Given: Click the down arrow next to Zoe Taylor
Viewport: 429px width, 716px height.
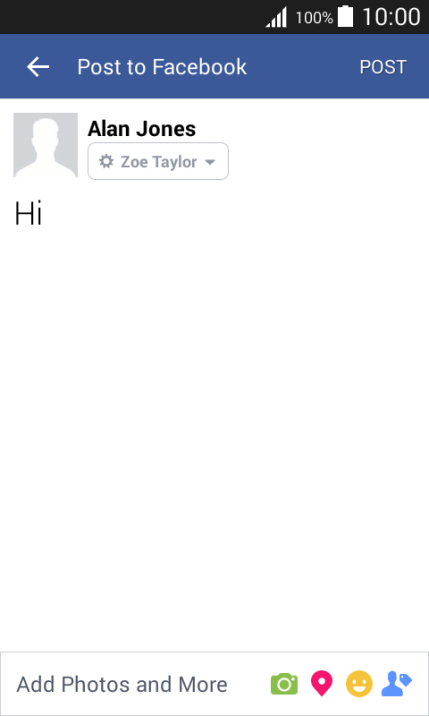Looking at the screenshot, I should [210, 162].
